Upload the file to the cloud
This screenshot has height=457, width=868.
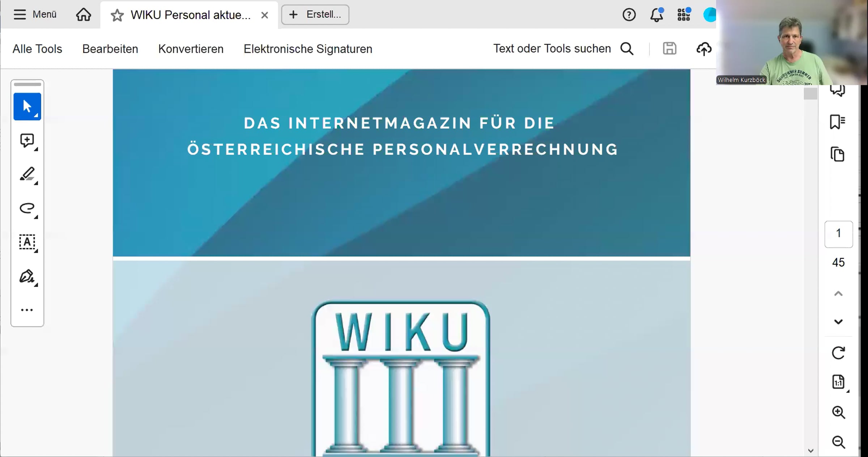[x=704, y=49]
